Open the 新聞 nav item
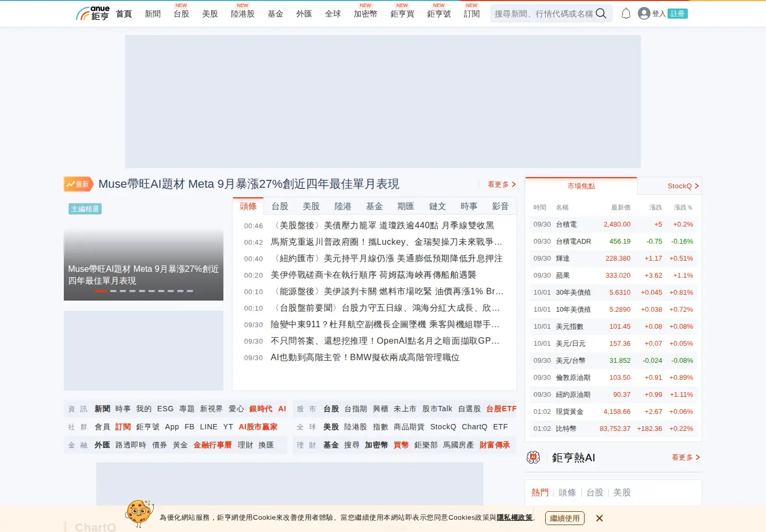The height and width of the screenshot is (532, 766). [153, 14]
